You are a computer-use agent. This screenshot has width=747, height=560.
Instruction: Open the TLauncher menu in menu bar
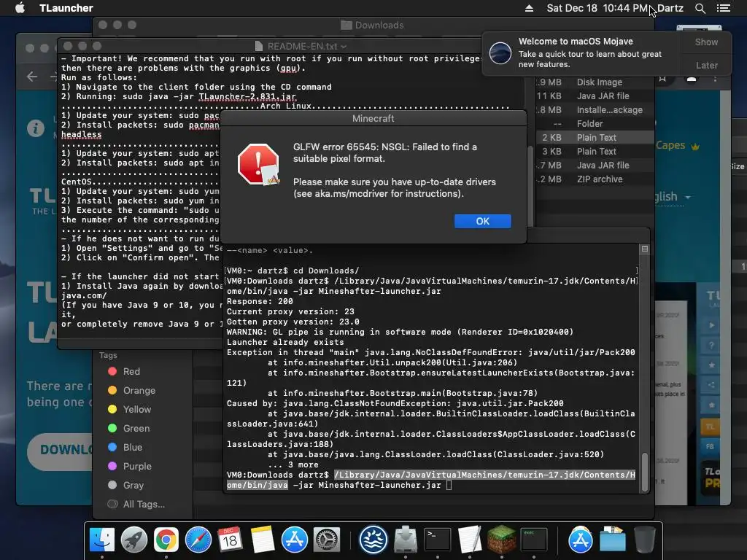pyautogui.click(x=66, y=8)
